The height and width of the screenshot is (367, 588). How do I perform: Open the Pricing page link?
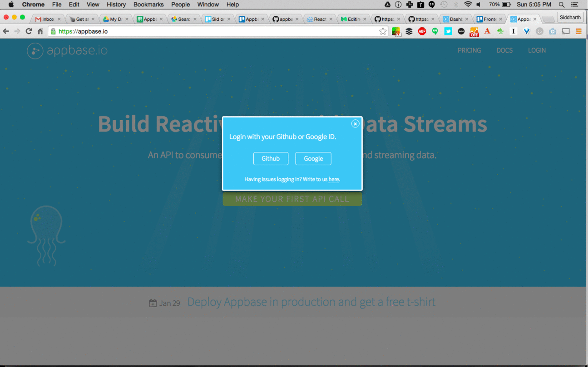pyautogui.click(x=469, y=50)
